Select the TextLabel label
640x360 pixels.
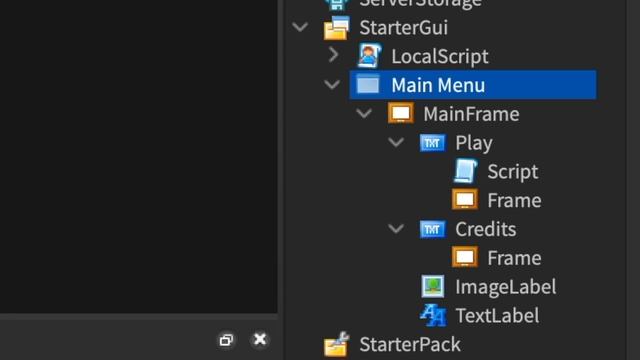pyautogui.click(x=497, y=316)
